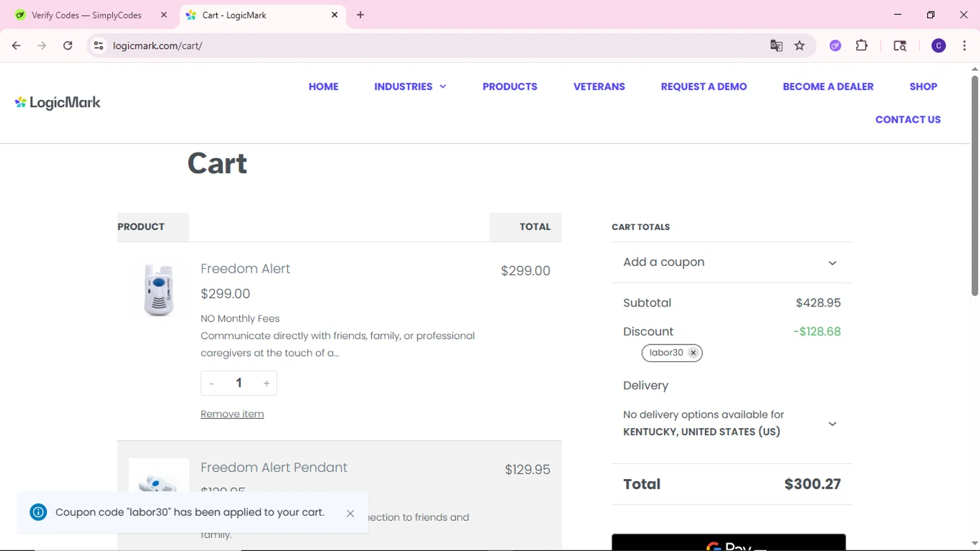Click Freedom Alert quantity field
The image size is (980, 551).
tap(239, 384)
